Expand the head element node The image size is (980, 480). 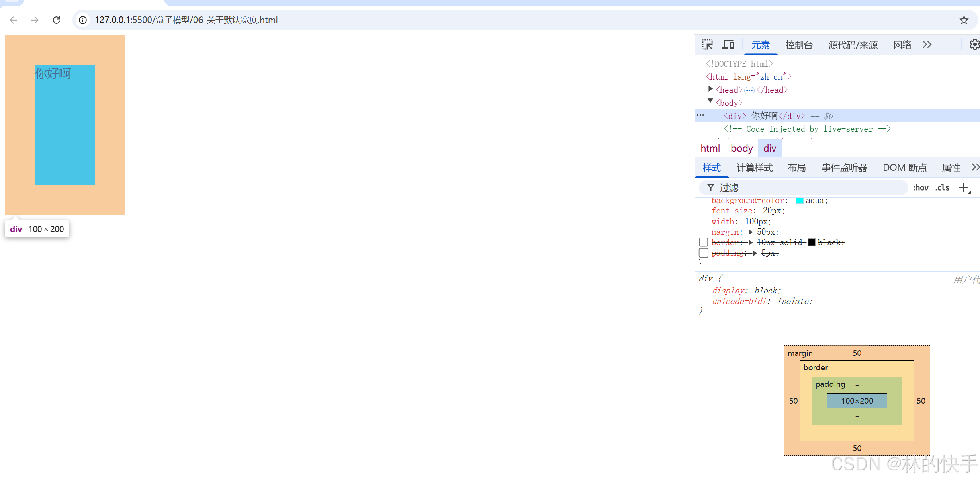710,89
